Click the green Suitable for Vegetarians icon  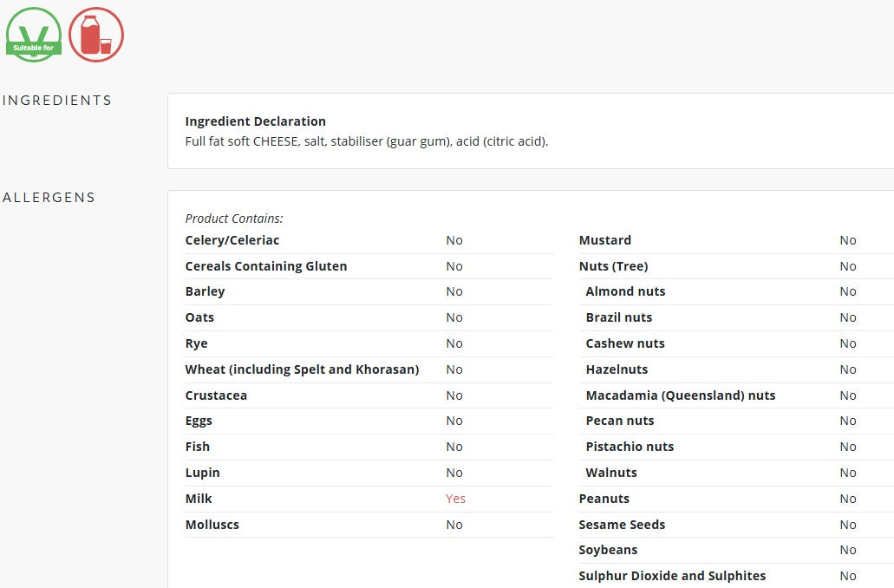pyautogui.click(x=34, y=34)
